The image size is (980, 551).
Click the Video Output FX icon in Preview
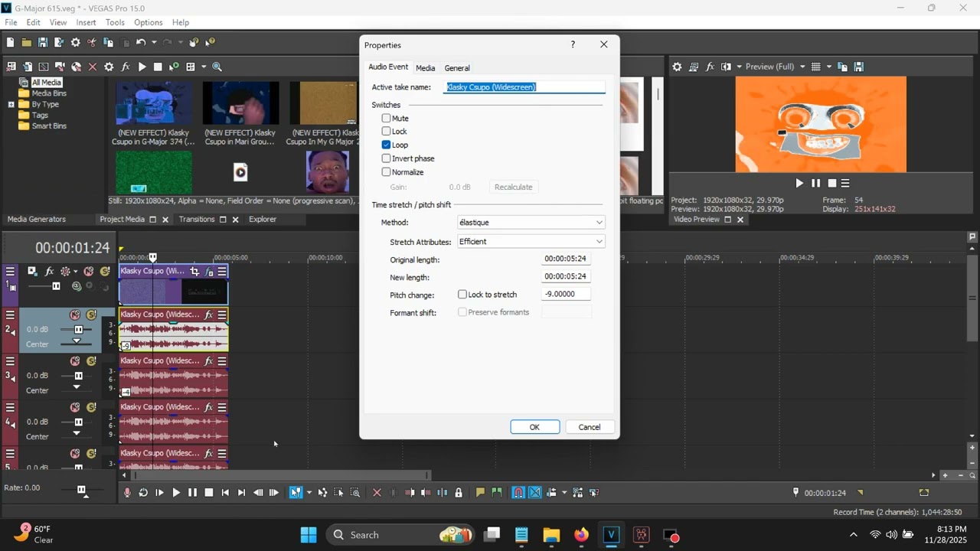[x=710, y=67]
